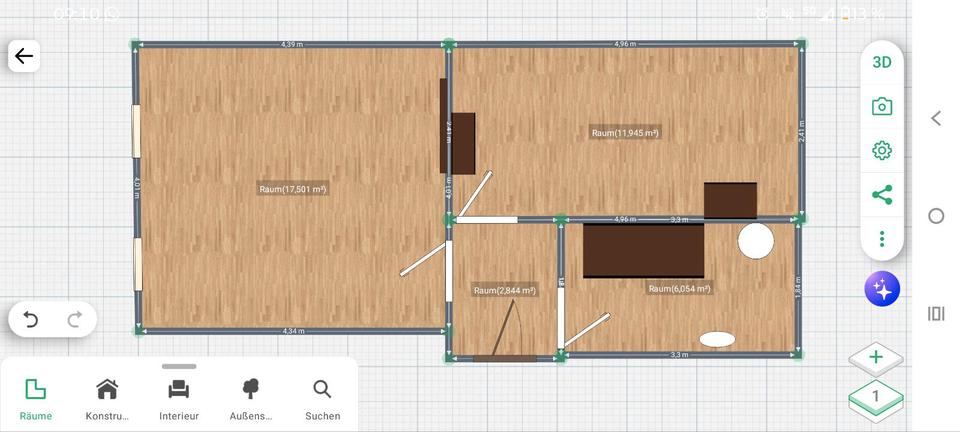Select floor level 1 layer
Screen dimensions: 960x432
876,397
